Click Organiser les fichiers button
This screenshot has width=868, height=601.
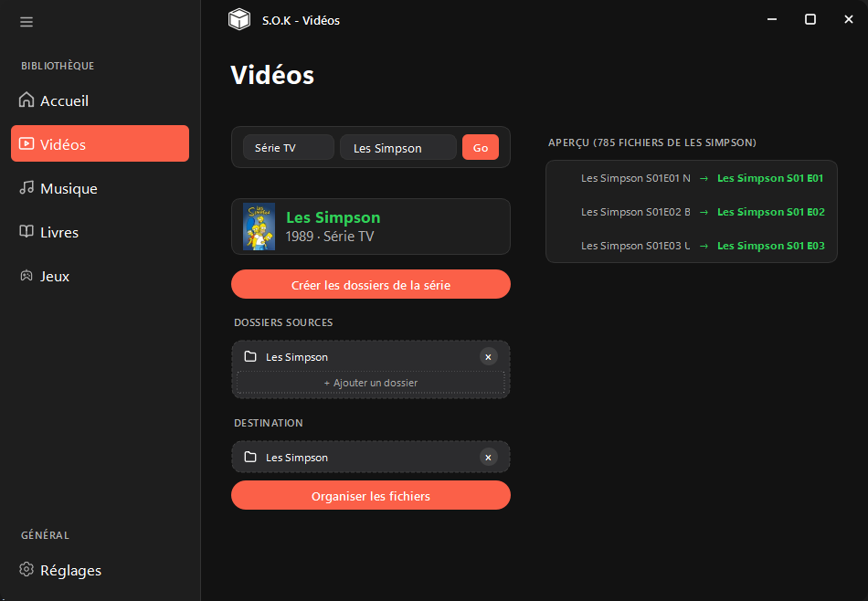pyautogui.click(x=371, y=495)
